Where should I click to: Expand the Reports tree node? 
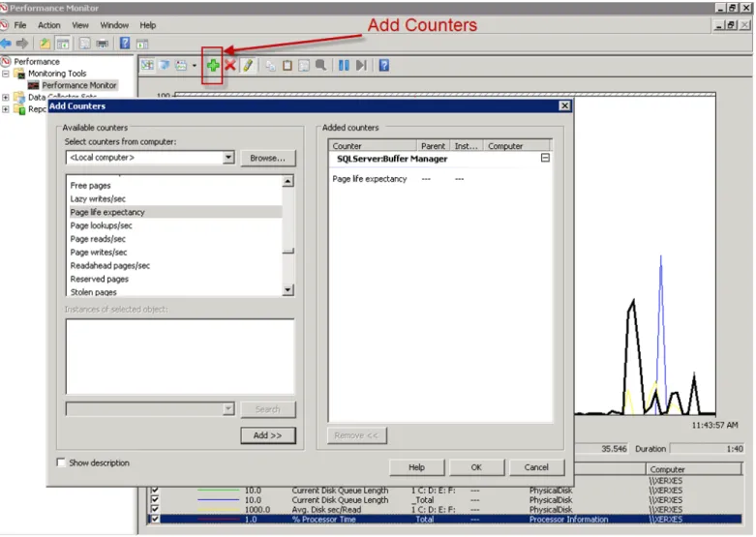(6, 109)
